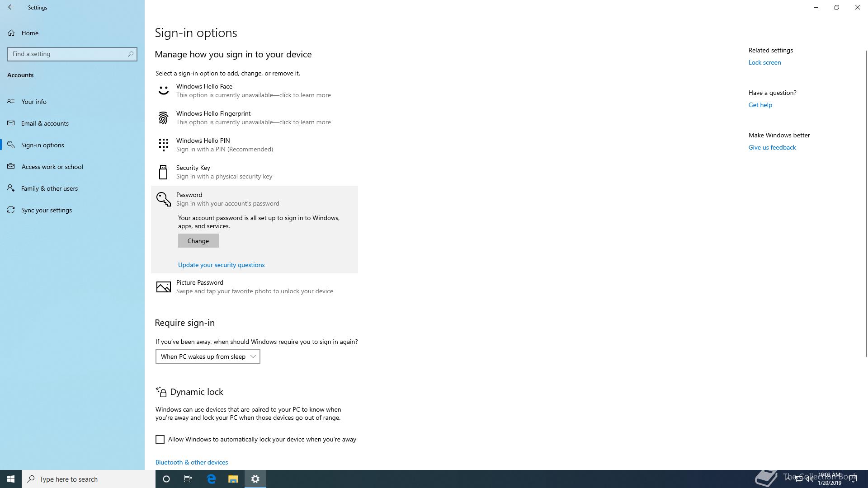868x488 pixels.
Task: Open Task View in taskbar
Action: pyautogui.click(x=188, y=479)
